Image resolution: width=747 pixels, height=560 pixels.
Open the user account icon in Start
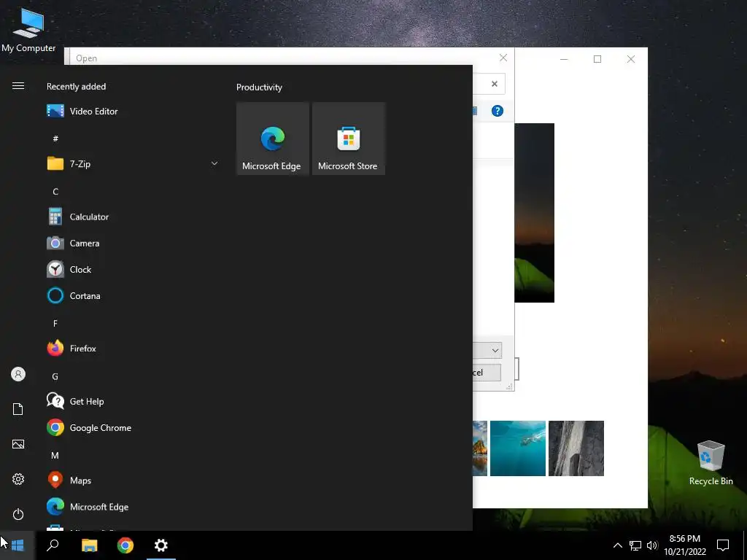coord(18,374)
